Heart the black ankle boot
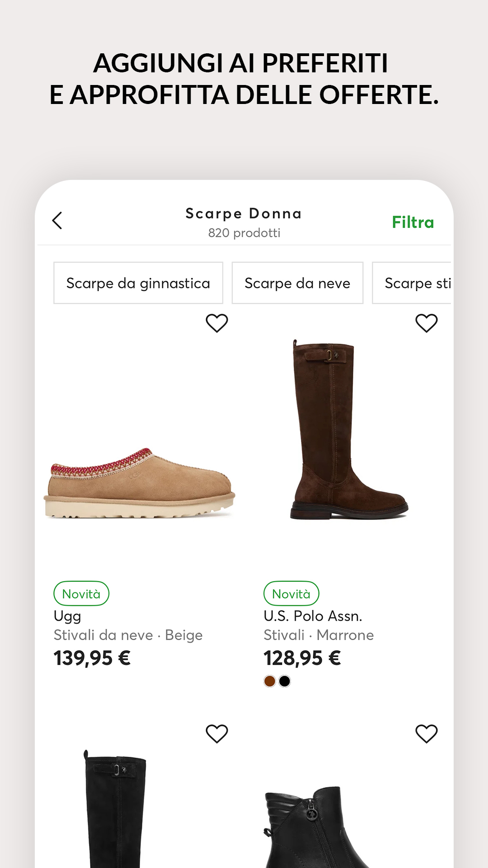Image resolution: width=488 pixels, height=868 pixels. pyautogui.click(x=426, y=734)
